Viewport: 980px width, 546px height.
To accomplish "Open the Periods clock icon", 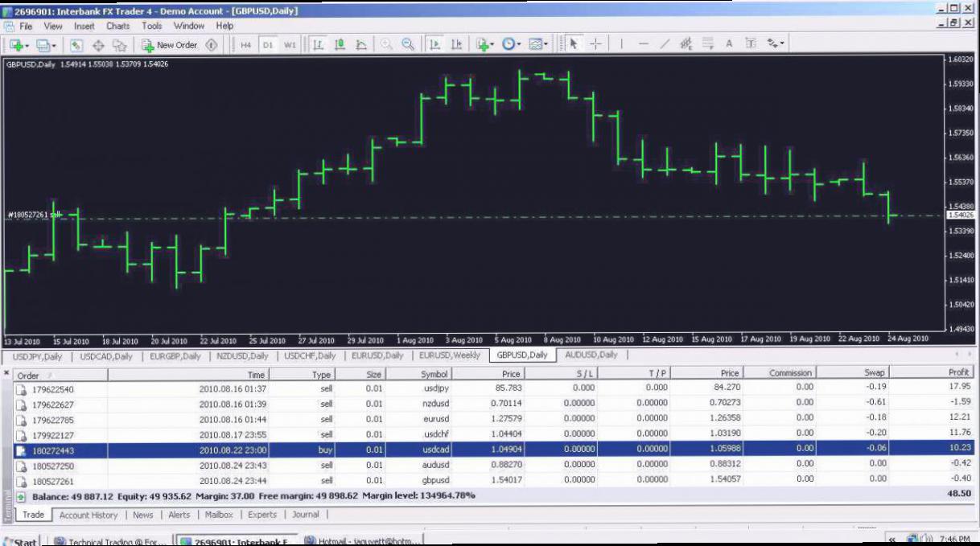I will point(509,45).
